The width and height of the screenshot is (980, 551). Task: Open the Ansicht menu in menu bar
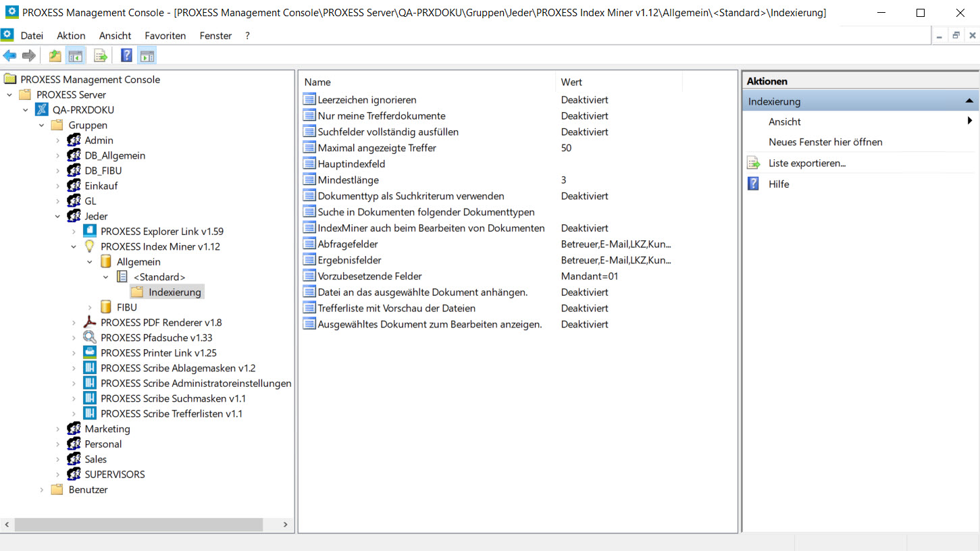click(x=115, y=36)
